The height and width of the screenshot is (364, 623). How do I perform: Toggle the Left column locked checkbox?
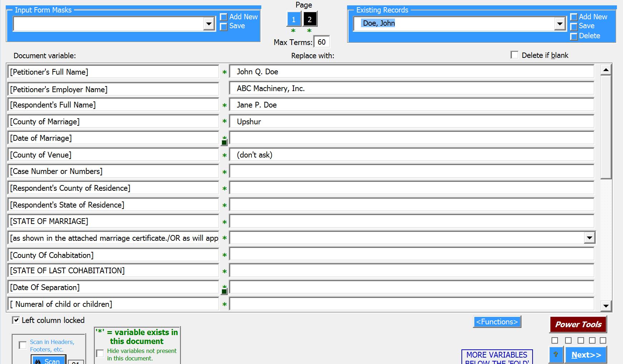[x=16, y=320]
